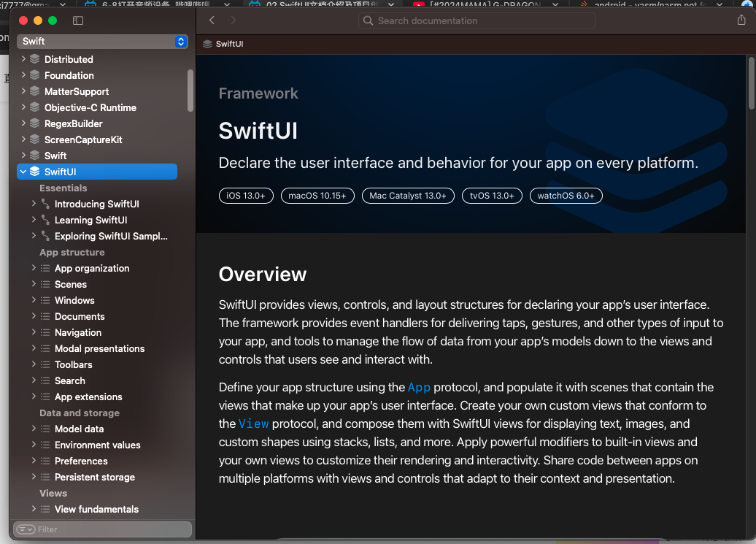Expand the Persistent storage topic
Viewport: 756px width, 544px height.
point(34,477)
